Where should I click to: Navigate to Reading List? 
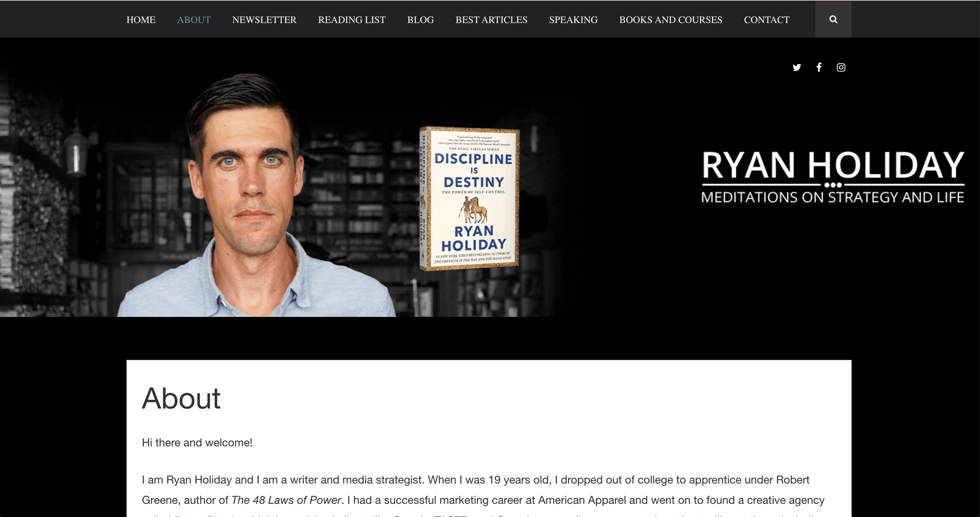[x=352, y=20]
